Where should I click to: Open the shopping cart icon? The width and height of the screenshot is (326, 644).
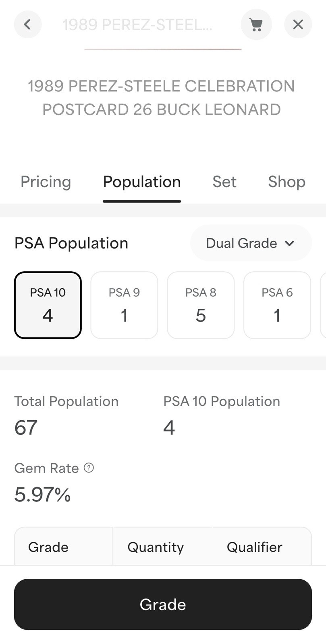[256, 25]
